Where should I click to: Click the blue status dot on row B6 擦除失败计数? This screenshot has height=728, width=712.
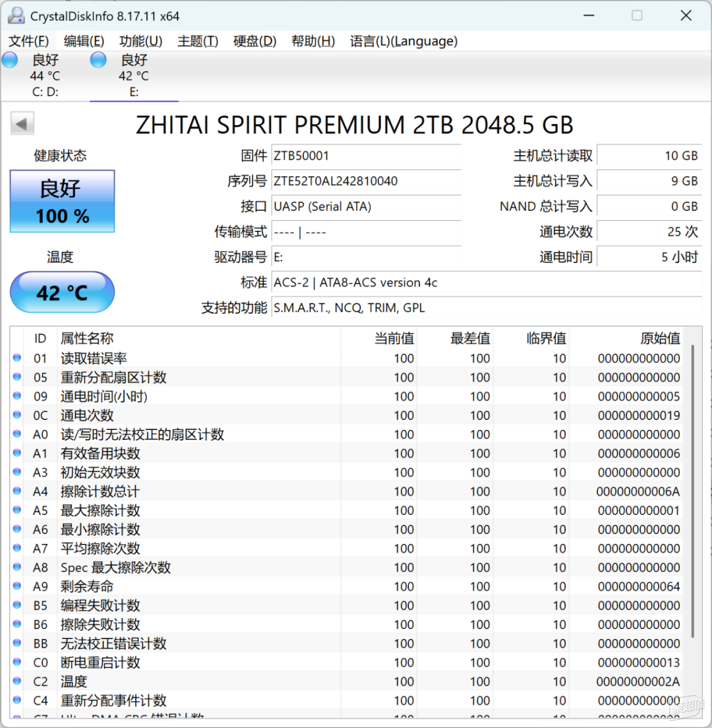(x=17, y=624)
